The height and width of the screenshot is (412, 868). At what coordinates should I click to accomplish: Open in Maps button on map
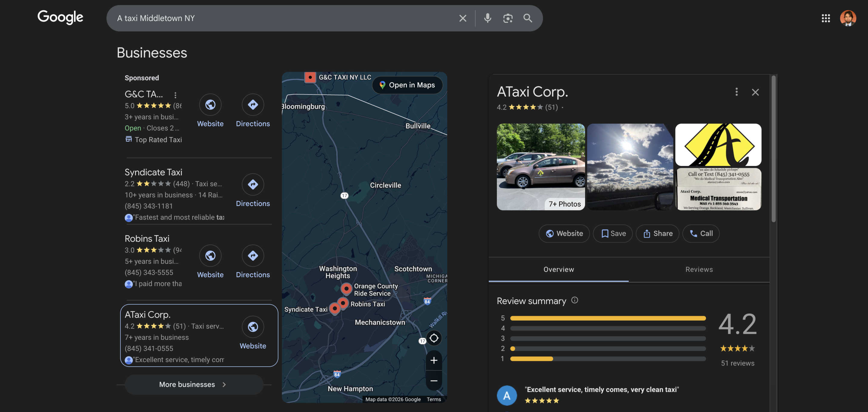[407, 85]
